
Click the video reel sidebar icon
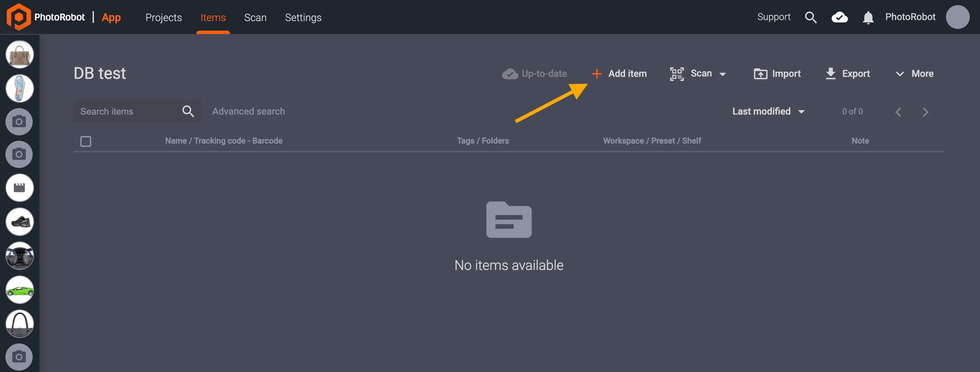[19, 187]
